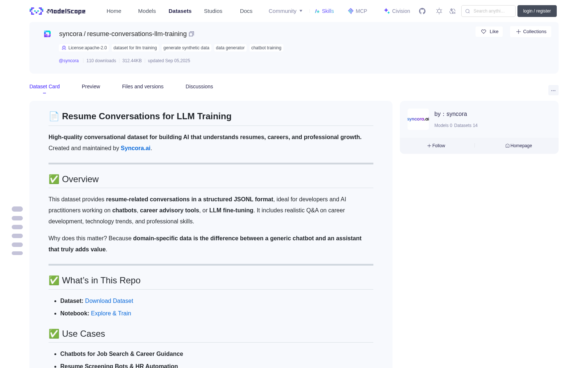588x368 pixels.
Task: Add the dataset to Collections
Action: pos(531,32)
